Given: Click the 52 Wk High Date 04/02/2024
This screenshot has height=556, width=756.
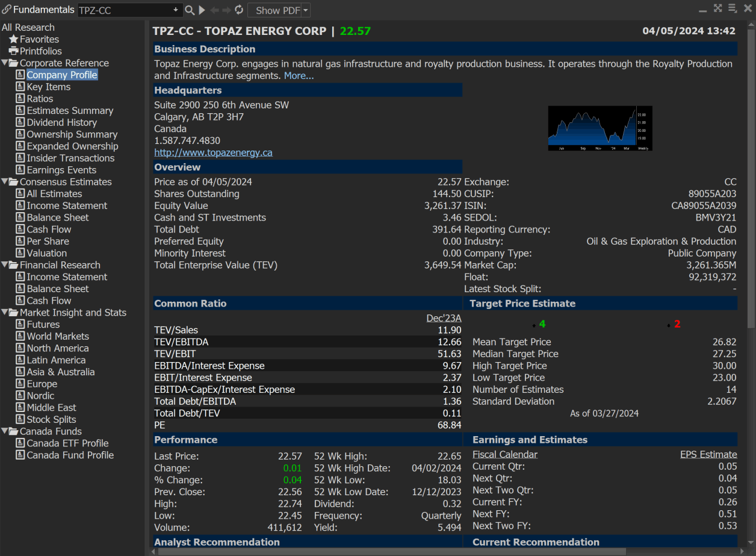Looking at the screenshot, I should (436, 468).
